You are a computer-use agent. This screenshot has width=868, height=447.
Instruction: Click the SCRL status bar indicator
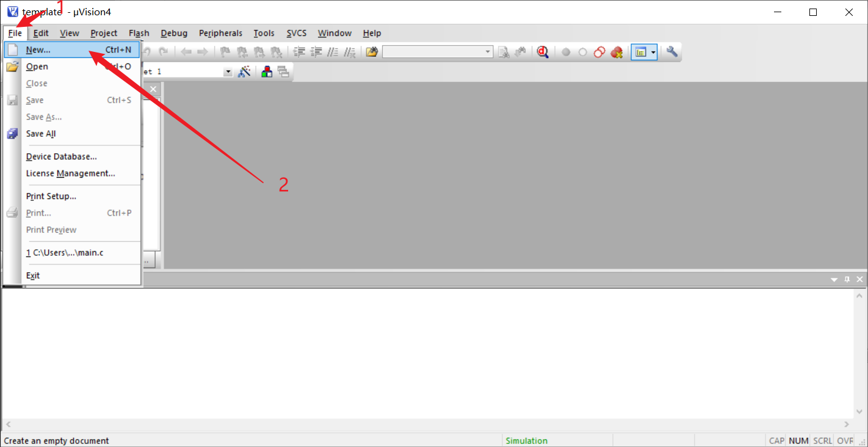pos(823,441)
